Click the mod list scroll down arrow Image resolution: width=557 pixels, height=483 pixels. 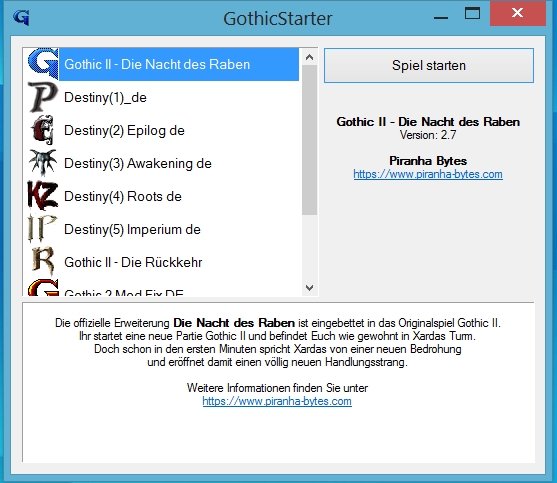click(309, 287)
